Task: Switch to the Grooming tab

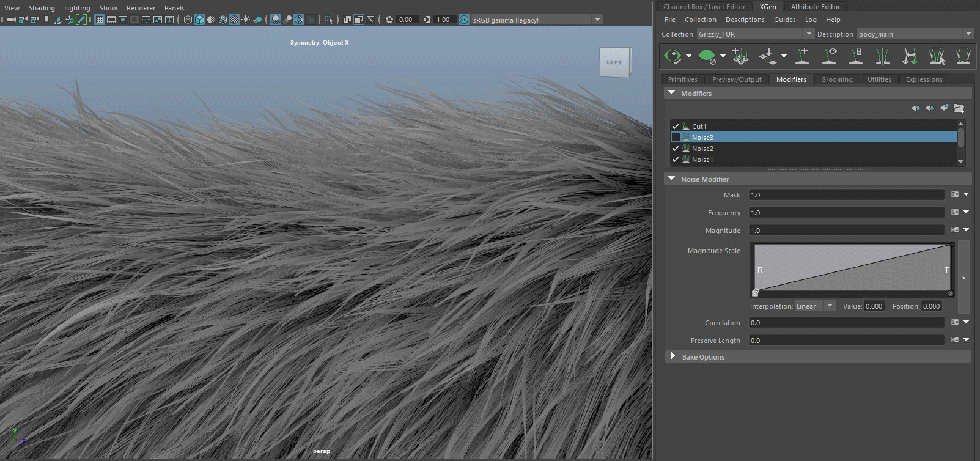Action: [836, 79]
